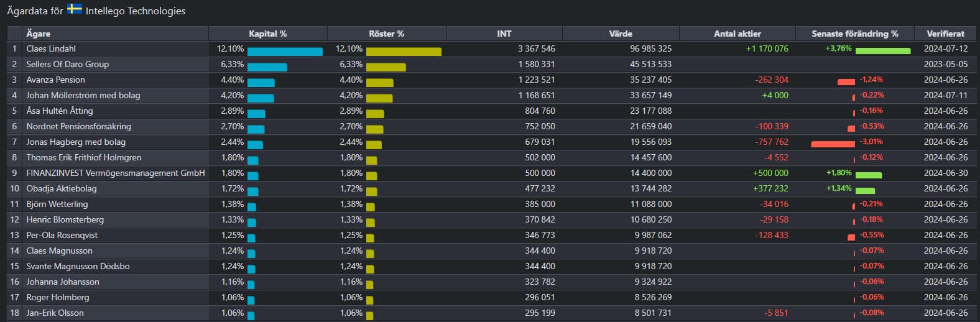The width and height of the screenshot is (980, 322).
Task: Click the INT column header
Action: [x=504, y=34]
